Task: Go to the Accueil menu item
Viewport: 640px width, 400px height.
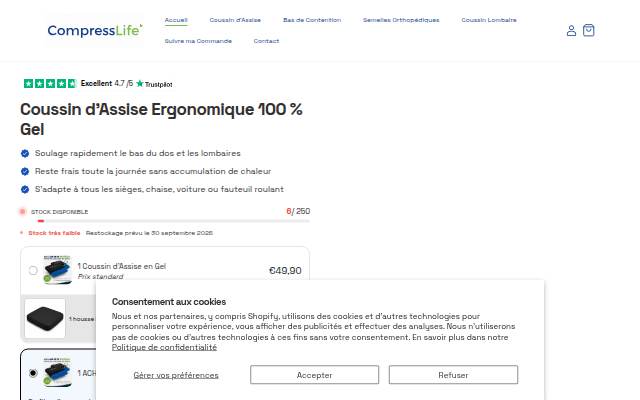Action: 176,20
